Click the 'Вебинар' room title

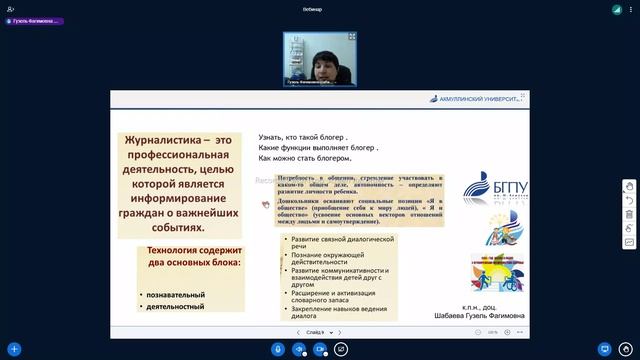pos(312,9)
